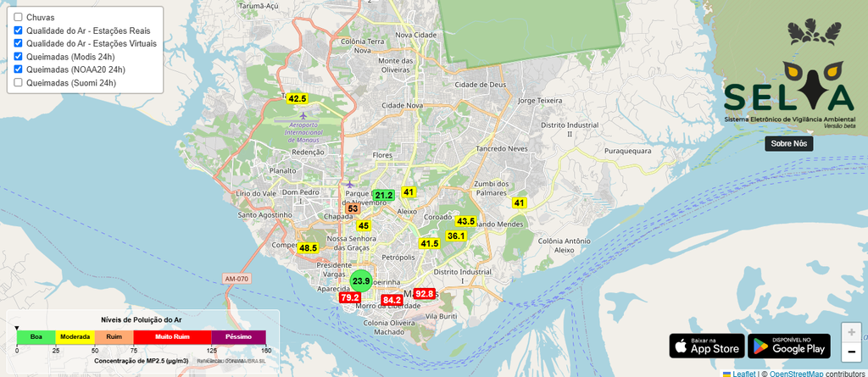Uncheck Qualidade do Ar - Estações Reais

point(19,30)
